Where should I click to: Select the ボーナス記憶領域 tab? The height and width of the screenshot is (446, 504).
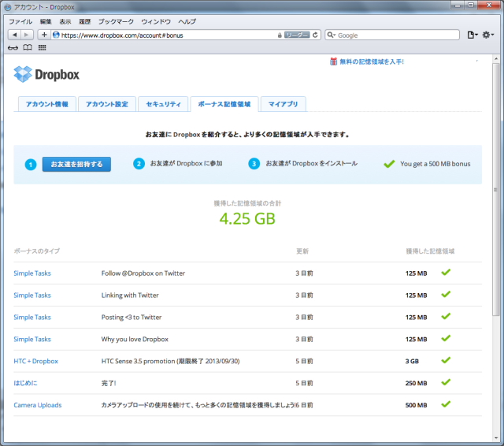(x=224, y=104)
